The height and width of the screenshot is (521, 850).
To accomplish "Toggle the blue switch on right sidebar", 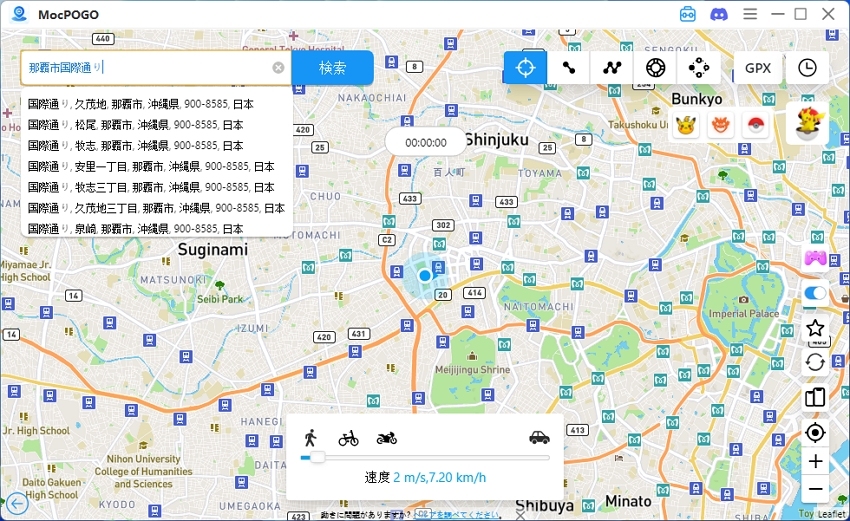I will click(815, 293).
